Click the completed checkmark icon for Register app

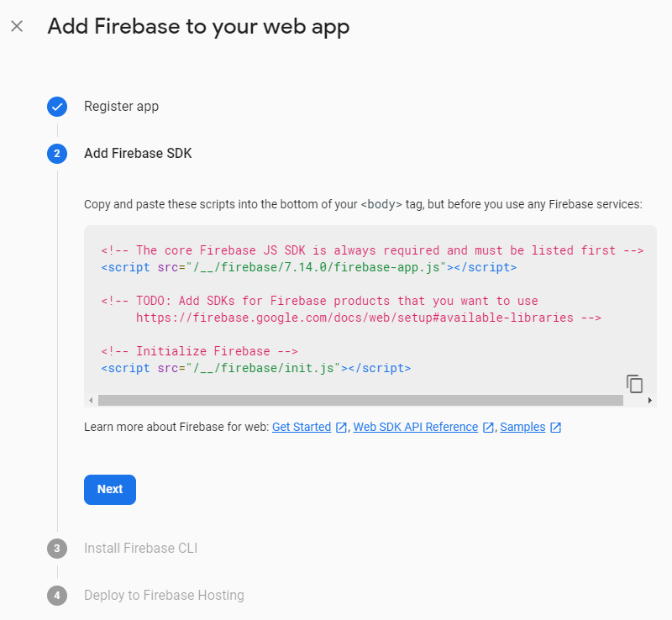[57, 107]
